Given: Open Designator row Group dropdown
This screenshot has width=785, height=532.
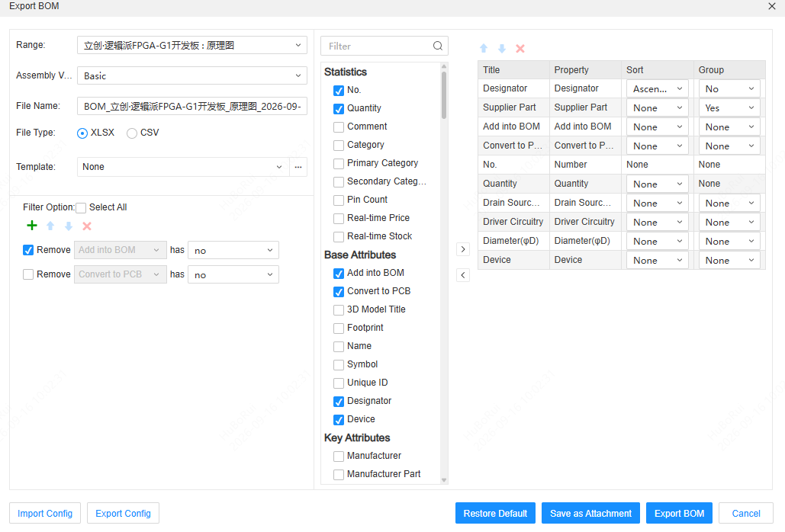Looking at the screenshot, I should [729, 88].
